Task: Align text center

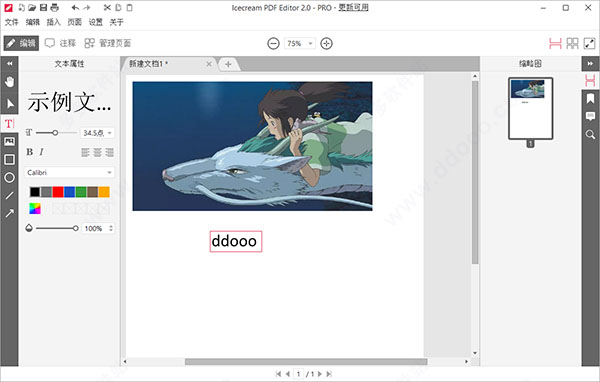Action: [x=97, y=152]
